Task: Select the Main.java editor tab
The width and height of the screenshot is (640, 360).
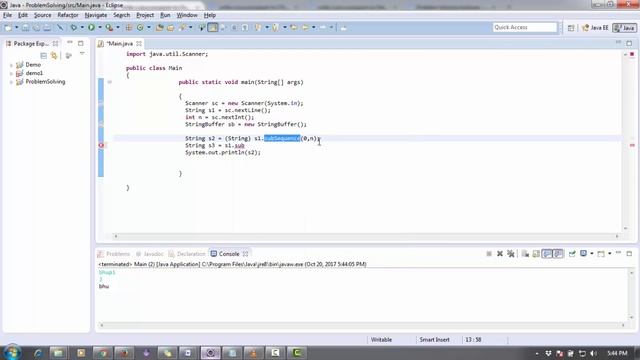Action: (x=119, y=43)
